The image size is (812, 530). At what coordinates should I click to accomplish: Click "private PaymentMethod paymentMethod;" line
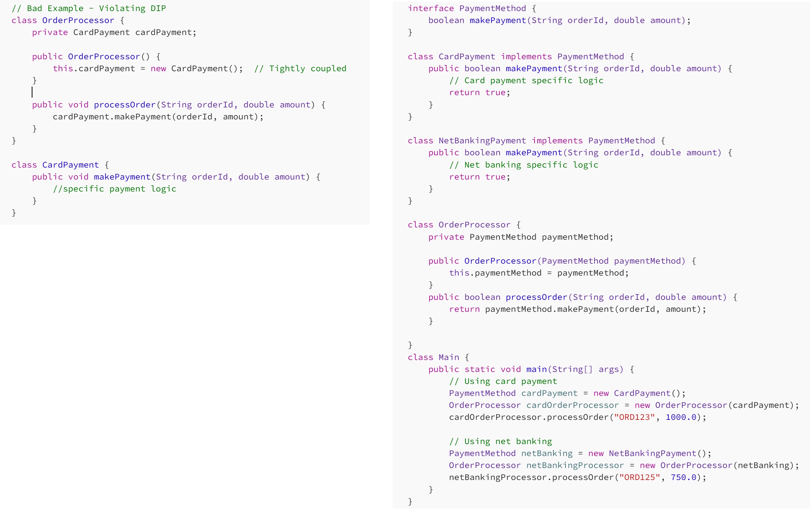point(521,237)
